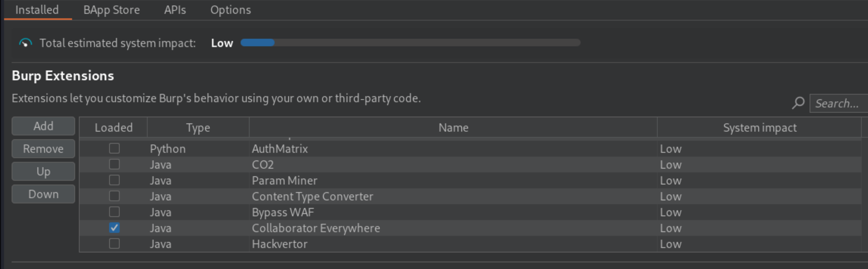
Task: Click the system impact gauge icon
Action: pyautogui.click(x=26, y=43)
